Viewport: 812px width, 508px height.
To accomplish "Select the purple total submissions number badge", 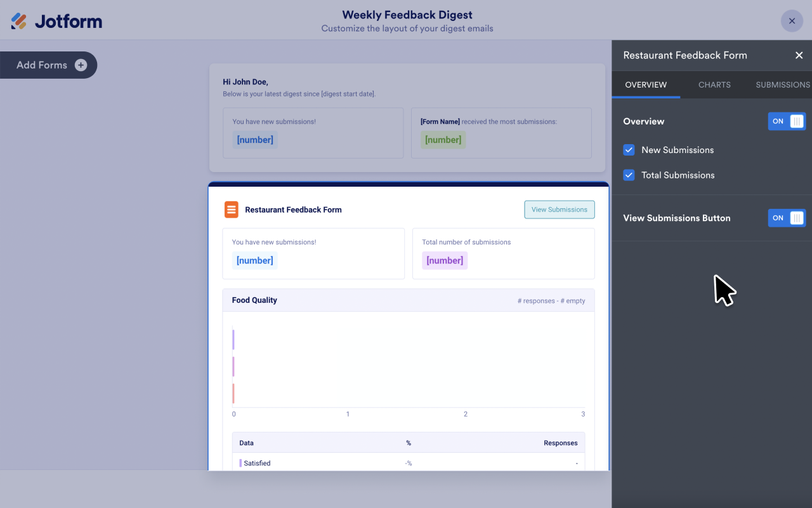I will point(445,260).
